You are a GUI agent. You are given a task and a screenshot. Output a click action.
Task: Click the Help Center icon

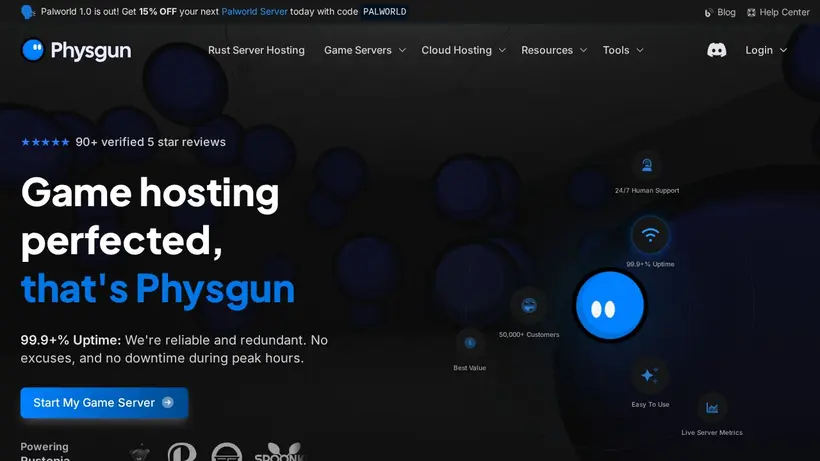pyautogui.click(x=751, y=13)
